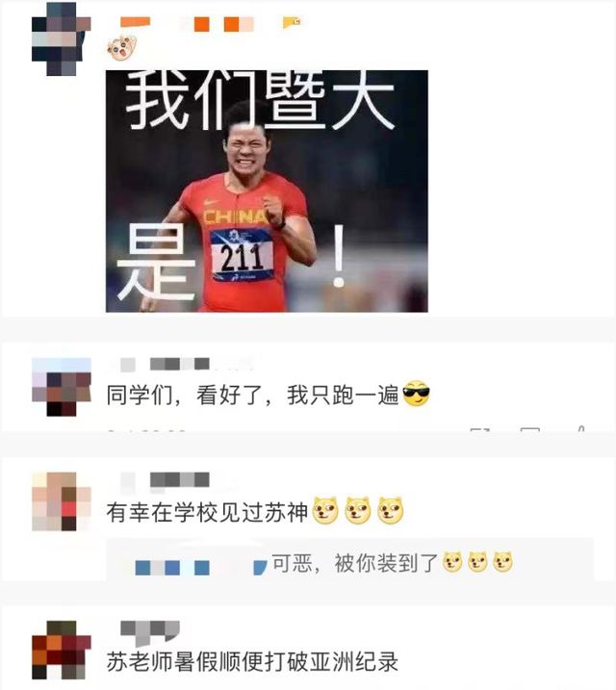Tap the cartoon sticker emoji under first username
This screenshot has height=690, width=616.
[x=121, y=48]
